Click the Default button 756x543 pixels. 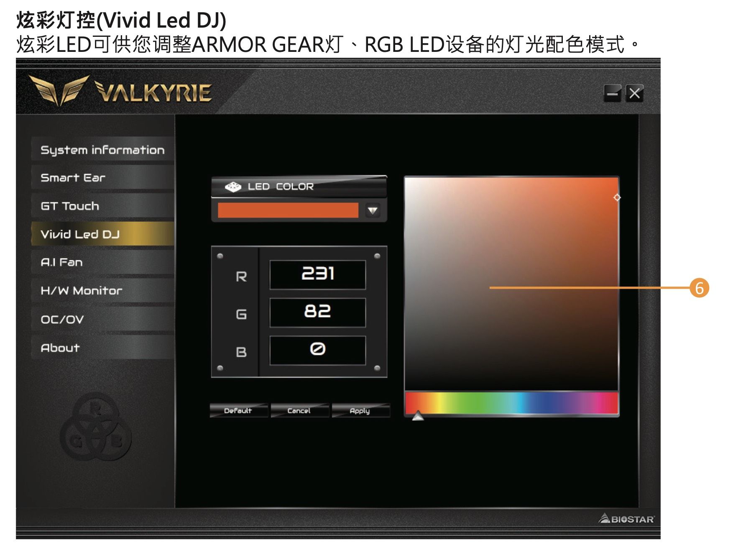point(238,410)
